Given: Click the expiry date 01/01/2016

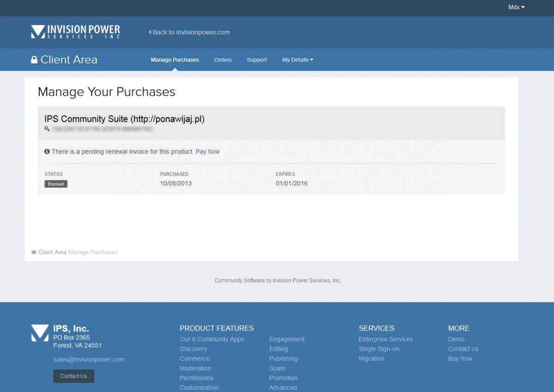Looking at the screenshot, I should (292, 184).
